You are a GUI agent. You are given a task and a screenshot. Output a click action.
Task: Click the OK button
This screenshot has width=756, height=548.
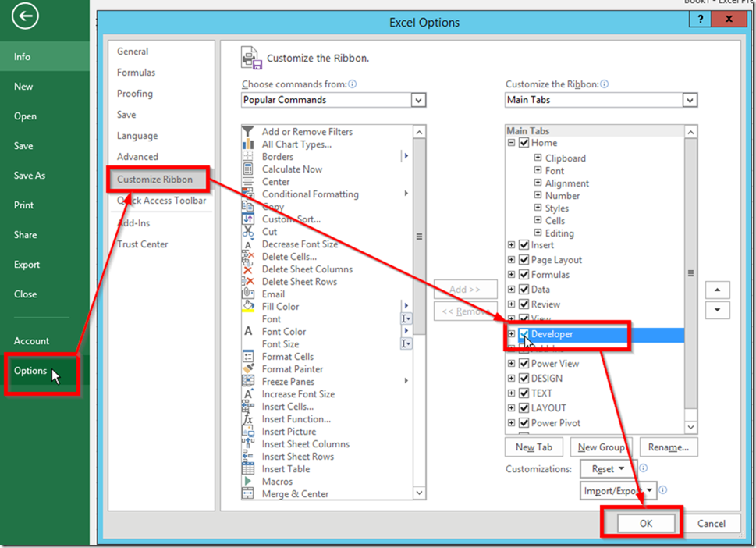click(x=646, y=523)
